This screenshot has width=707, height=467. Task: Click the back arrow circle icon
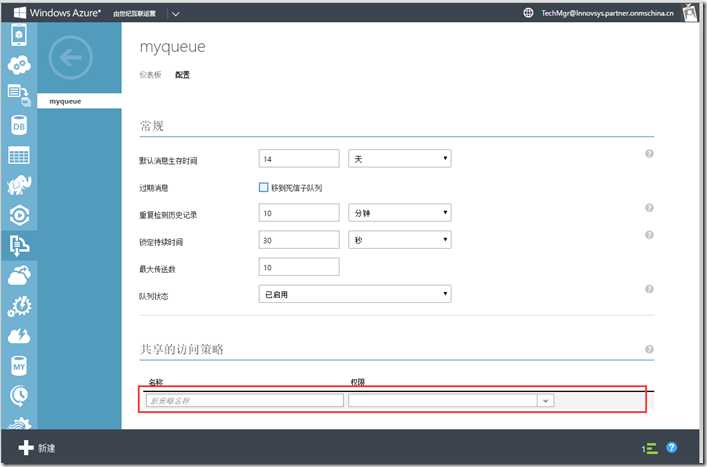pyautogui.click(x=70, y=57)
